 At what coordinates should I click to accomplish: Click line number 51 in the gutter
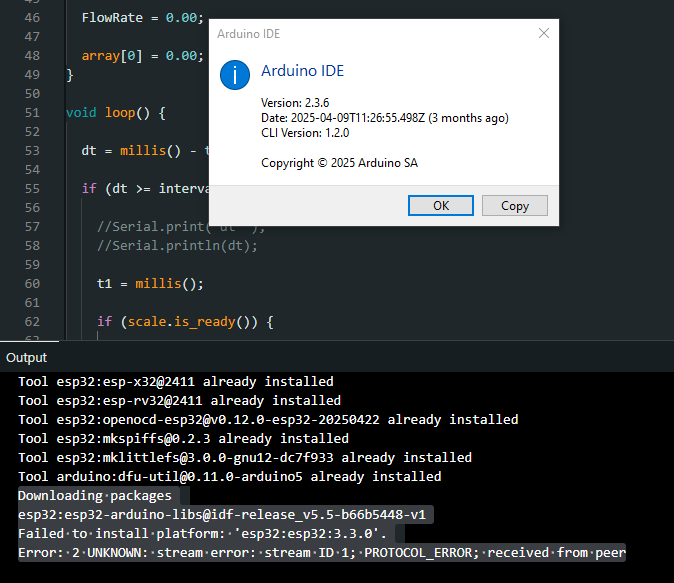click(x=30, y=113)
